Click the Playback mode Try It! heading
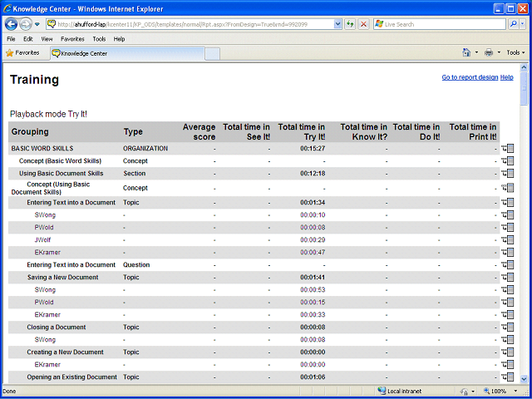532x399 pixels. tap(48, 114)
